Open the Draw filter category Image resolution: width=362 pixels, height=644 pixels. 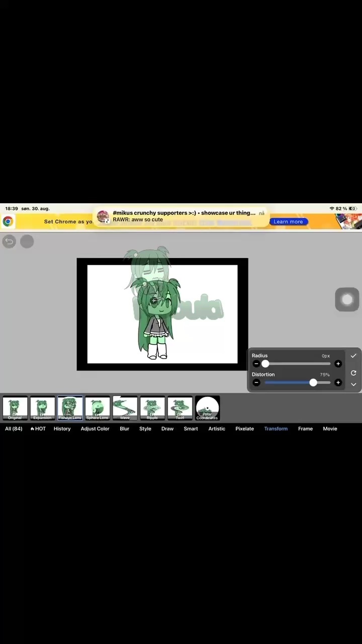[x=167, y=429]
